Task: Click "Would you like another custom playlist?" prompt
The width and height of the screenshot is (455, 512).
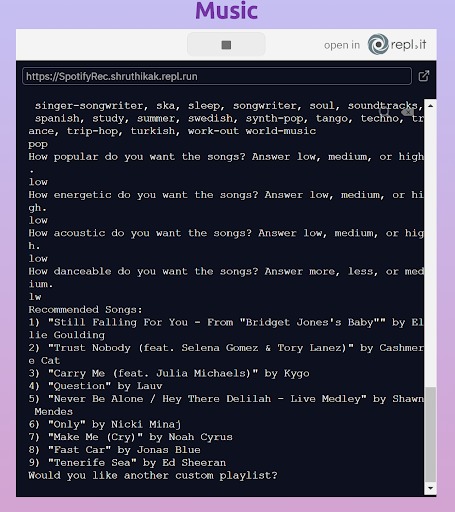Action: pos(153,475)
